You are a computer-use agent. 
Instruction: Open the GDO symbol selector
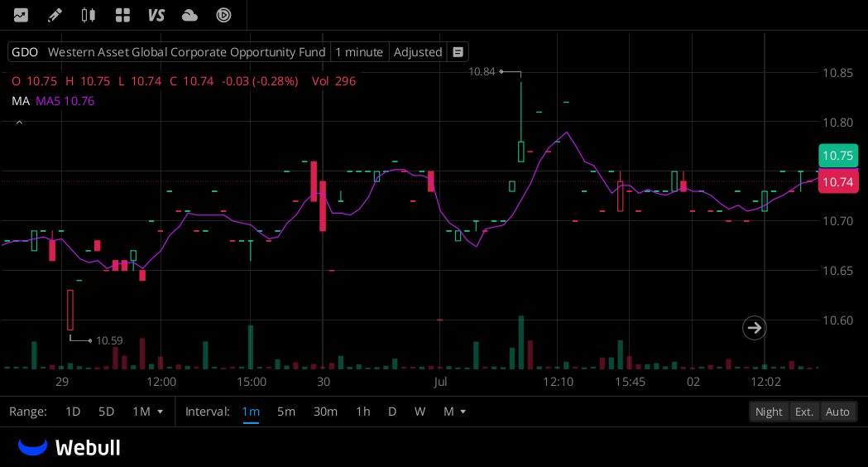[25, 52]
